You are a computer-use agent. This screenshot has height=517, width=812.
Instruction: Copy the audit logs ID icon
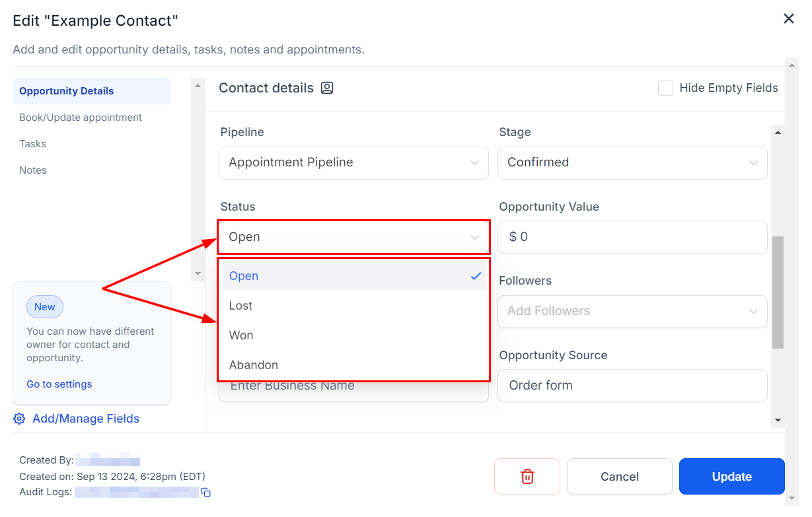(206, 493)
